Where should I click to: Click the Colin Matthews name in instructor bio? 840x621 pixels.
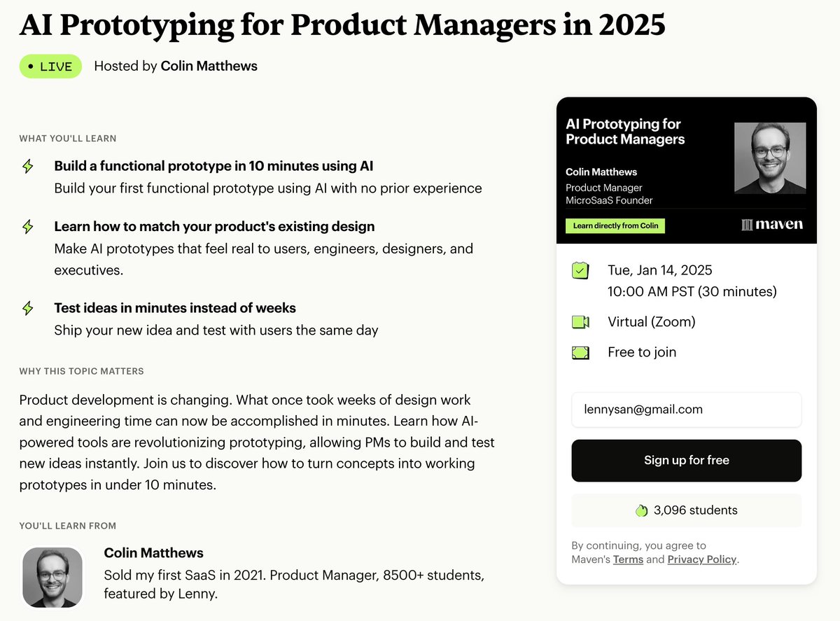click(154, 552)
